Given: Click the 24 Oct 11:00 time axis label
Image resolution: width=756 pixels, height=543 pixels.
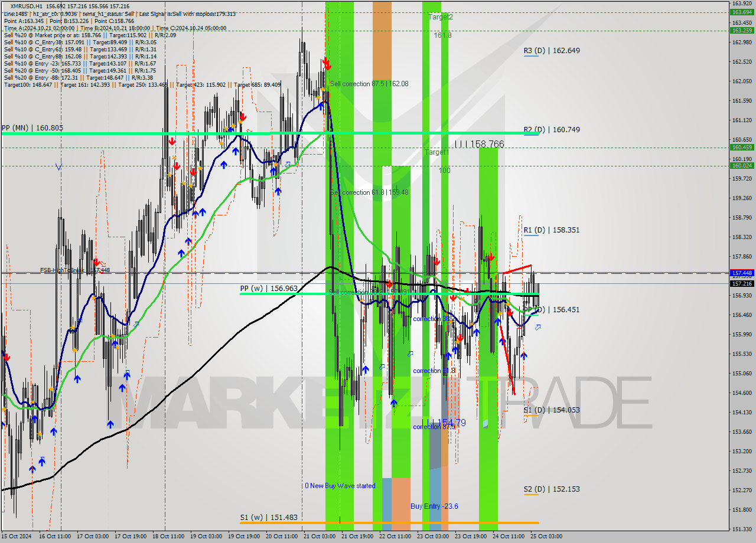Looking at the screenshot, I should pyautogui.click(x=508, y=537).
